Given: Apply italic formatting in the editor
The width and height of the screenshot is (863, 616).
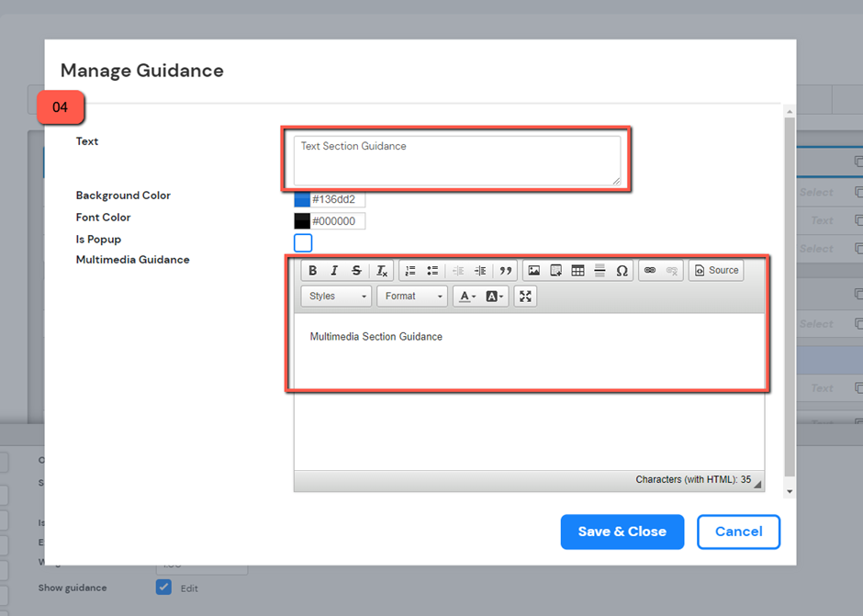Looking at the screenshot, I should coord(334,271).
